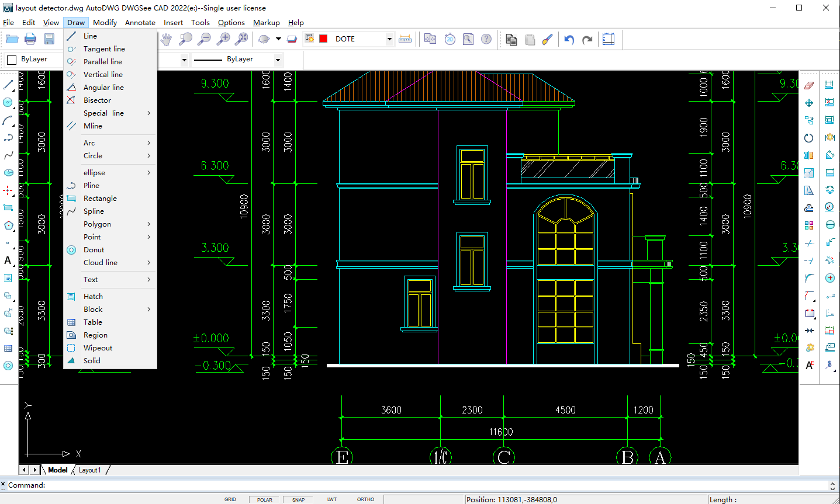Click the Zoom Extents icon
The width and height of the screenshot is (840, 504).
(241, 39)
